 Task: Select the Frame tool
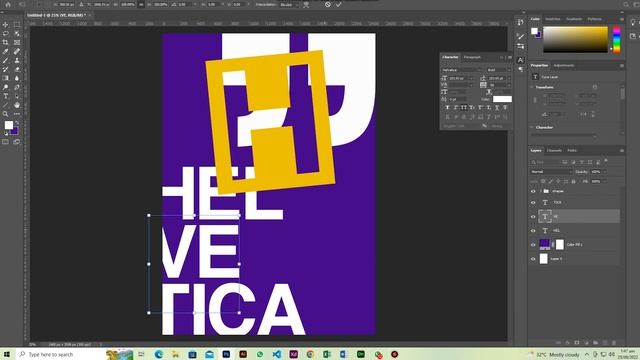click(x=17, y=42)
